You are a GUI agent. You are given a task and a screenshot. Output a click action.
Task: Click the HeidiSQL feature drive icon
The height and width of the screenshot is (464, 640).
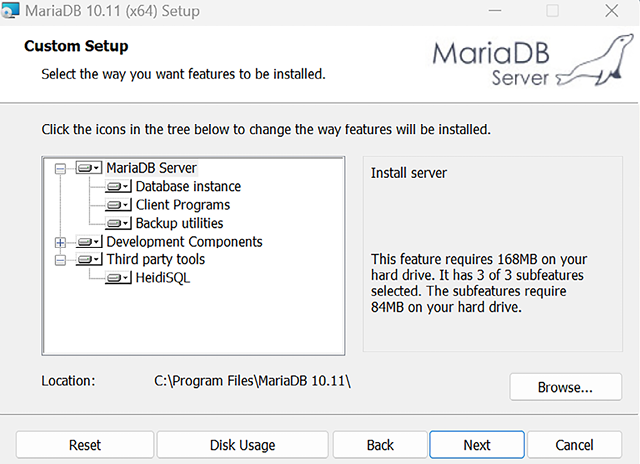(x=119, y=279)
